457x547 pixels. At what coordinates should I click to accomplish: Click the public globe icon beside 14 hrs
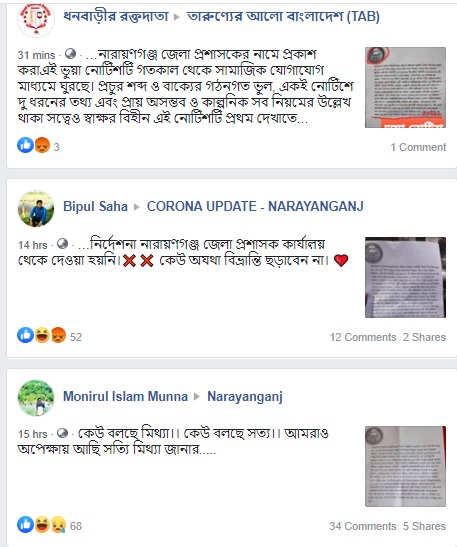click(62, 243)
